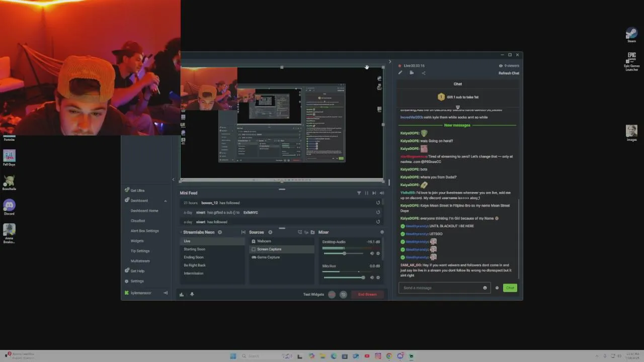Image resolution: width=644 pixels, height=362 pixels.
Task: Collapse the Dashboard menu chevron
Action: pyautogui.click(x=165, y=201)
